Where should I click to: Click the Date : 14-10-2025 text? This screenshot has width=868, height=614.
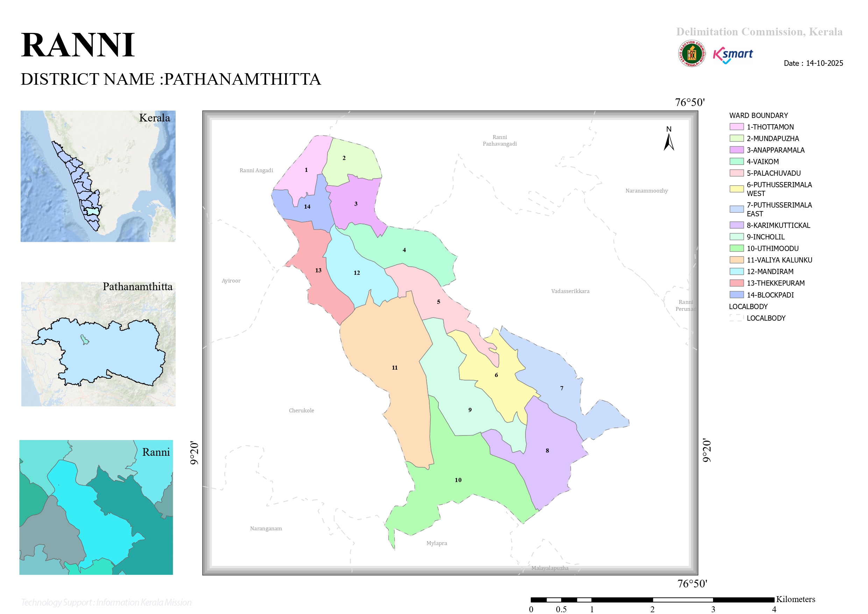(x=813, y=63)
